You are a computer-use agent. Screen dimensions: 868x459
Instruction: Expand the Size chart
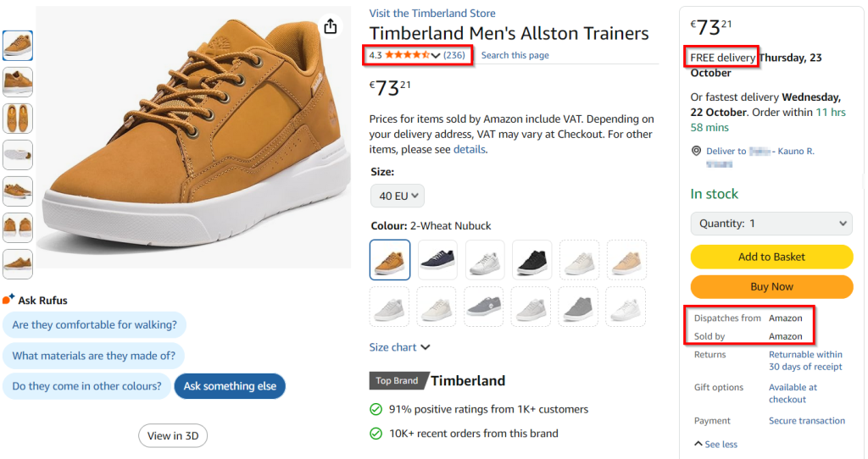point(400,347)
